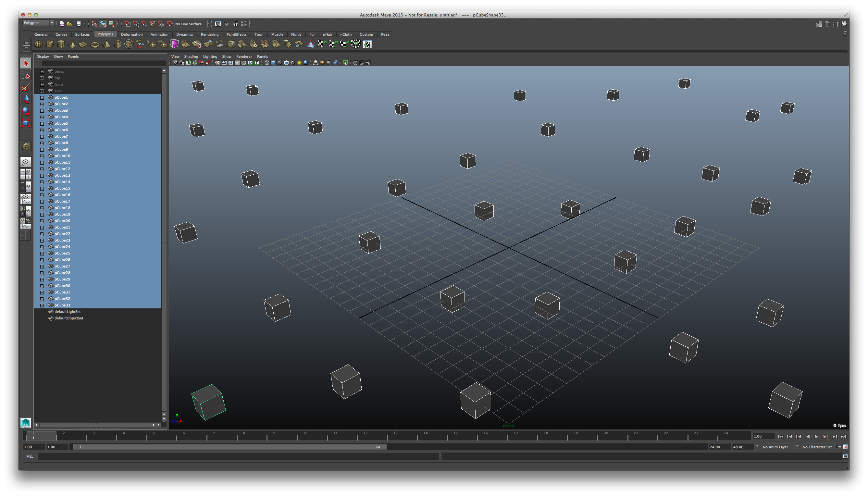
Task: Select pCube33 in the Outliner
Action: click(62, 305)
